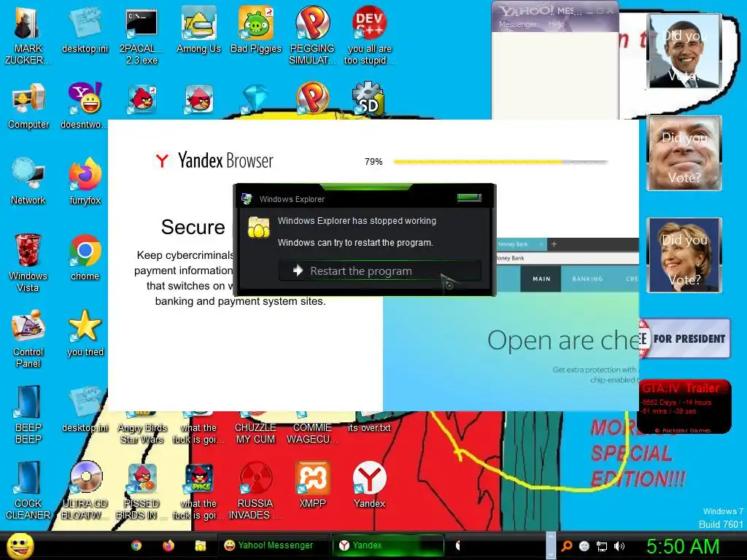The image size is (747, 560).
Task: Click the Obama 'Did you Vote?' gadget
Action: 684,51
